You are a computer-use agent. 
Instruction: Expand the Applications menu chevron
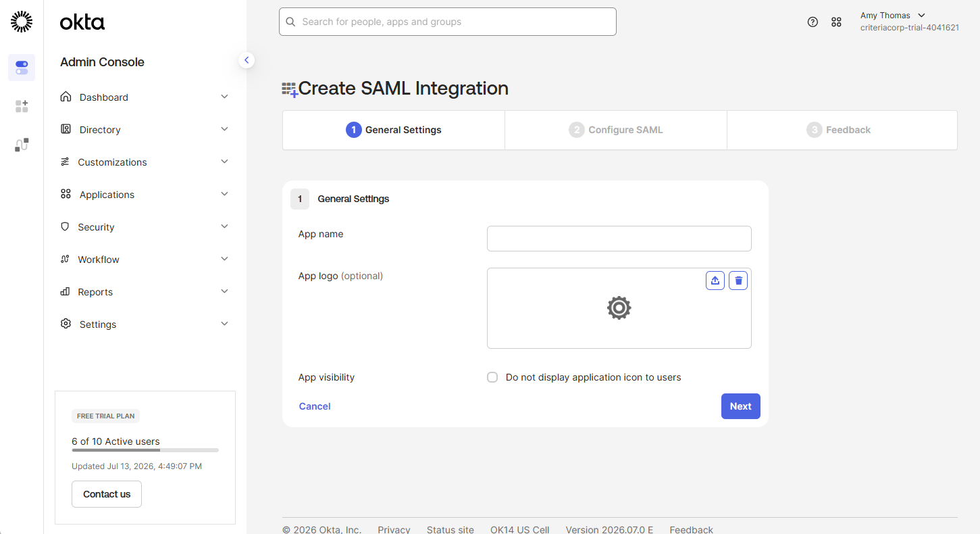[x=224, y=194]
